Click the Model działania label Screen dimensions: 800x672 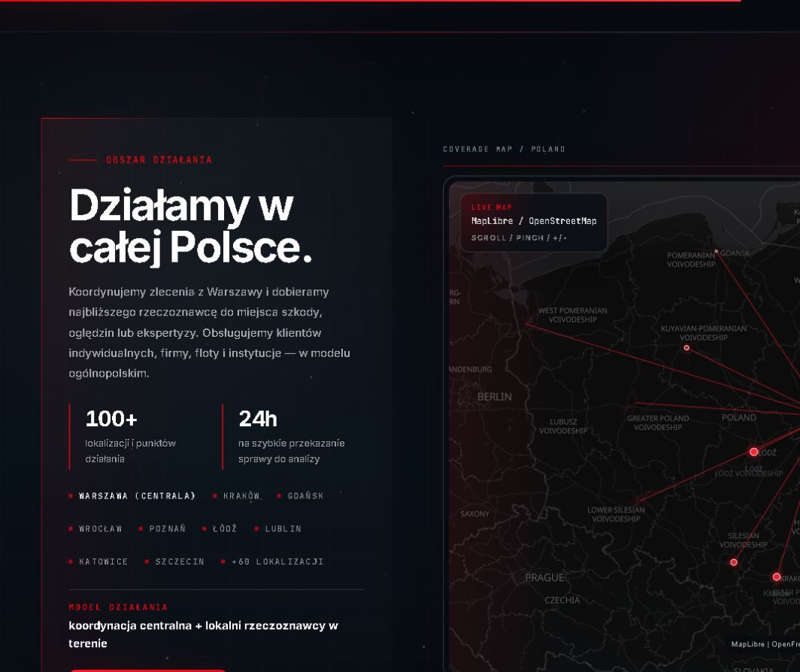click(118, 607)
